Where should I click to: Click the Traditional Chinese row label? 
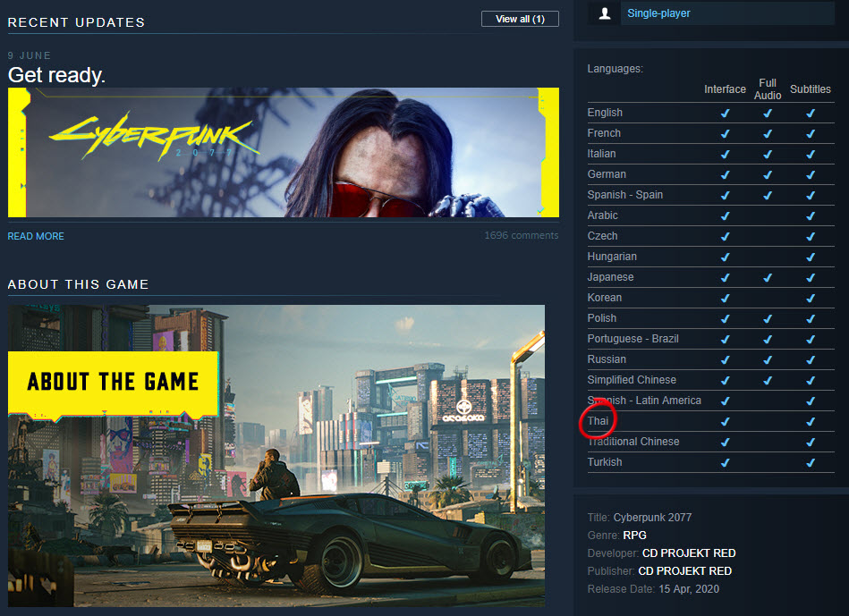point(633,442)
